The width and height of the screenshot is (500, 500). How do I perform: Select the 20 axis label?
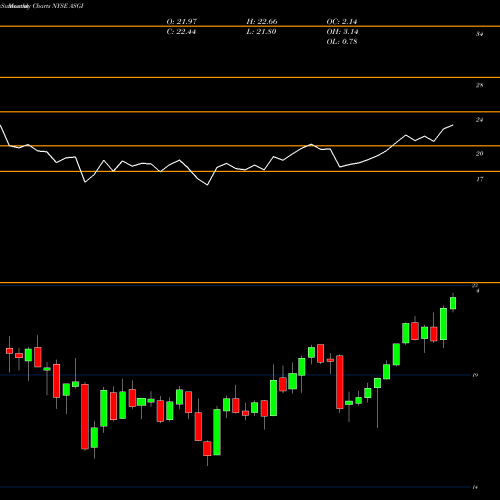(479, 154)
